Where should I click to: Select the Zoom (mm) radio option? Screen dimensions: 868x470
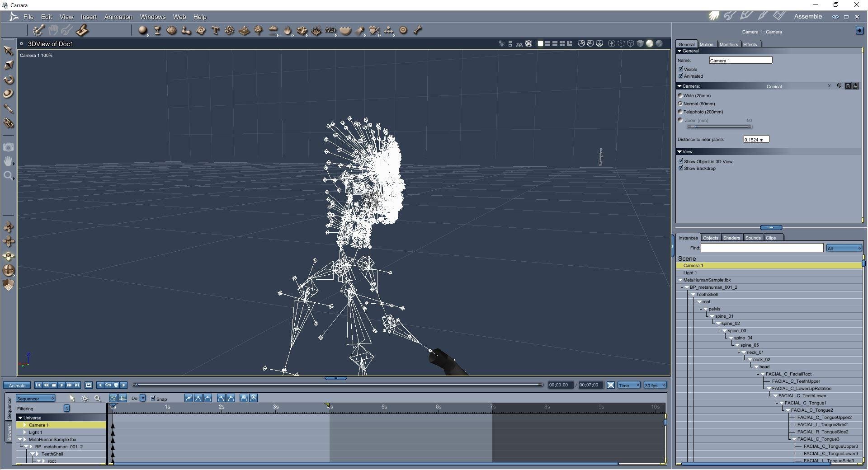(680, 120)
